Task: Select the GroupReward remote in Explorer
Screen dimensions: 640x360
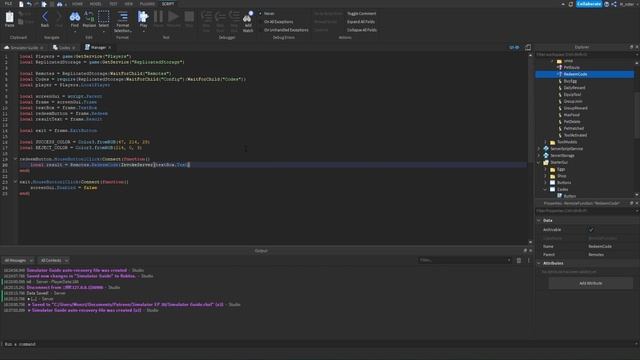Action: click(x=576, y=108)
